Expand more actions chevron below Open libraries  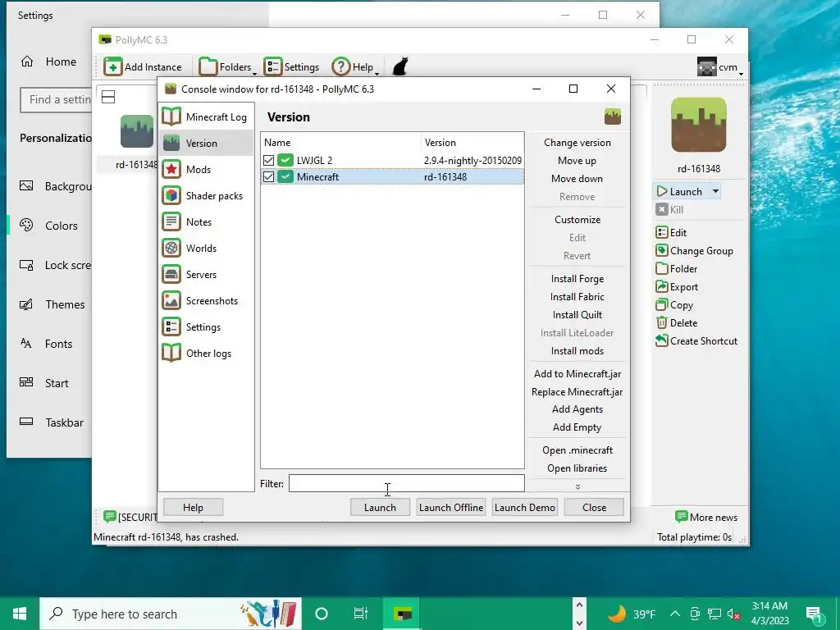pos(577,486)
